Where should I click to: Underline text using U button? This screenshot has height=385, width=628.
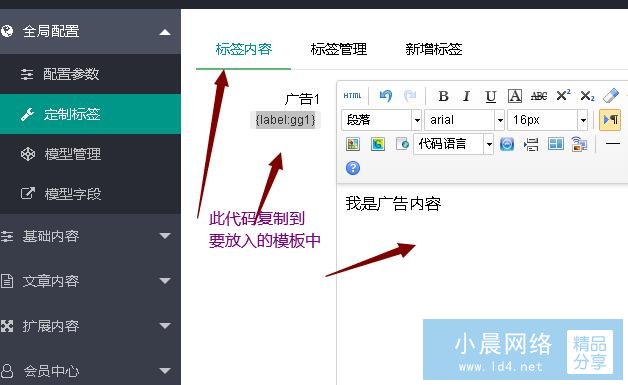491,96
